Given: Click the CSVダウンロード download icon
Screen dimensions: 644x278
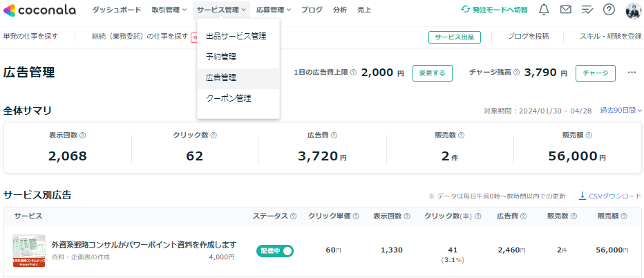Looking at the screenshot, I should [582, 196].
